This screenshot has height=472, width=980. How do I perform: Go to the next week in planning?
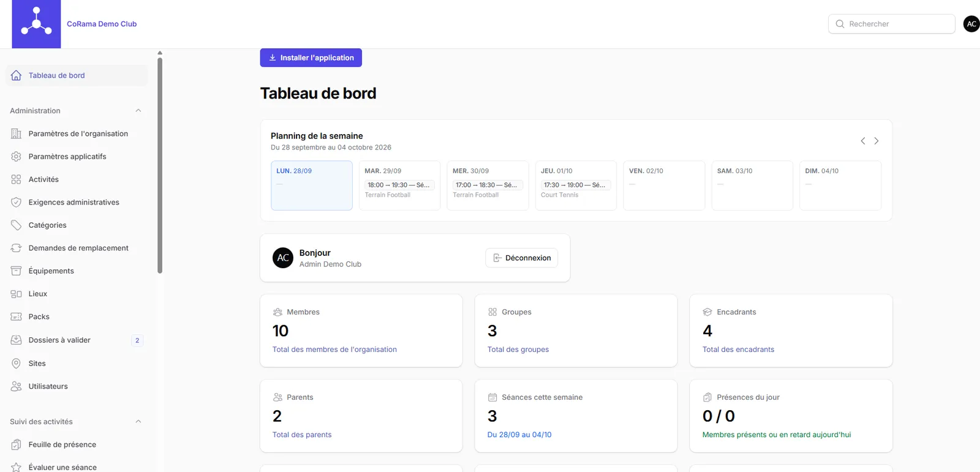tap(876, 141)
